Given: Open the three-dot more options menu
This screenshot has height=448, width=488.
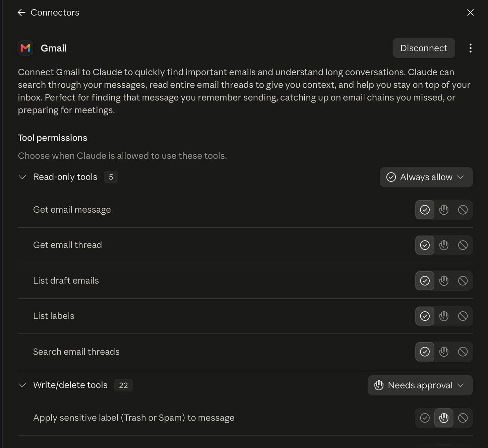Looking at the screenshot, I should [471, 48].
